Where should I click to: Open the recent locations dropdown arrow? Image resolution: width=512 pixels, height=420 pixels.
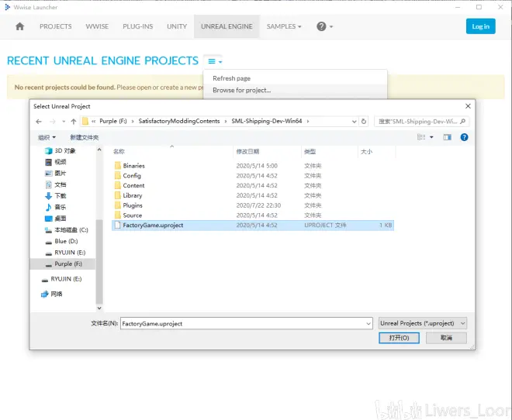[x=64, y=122]
